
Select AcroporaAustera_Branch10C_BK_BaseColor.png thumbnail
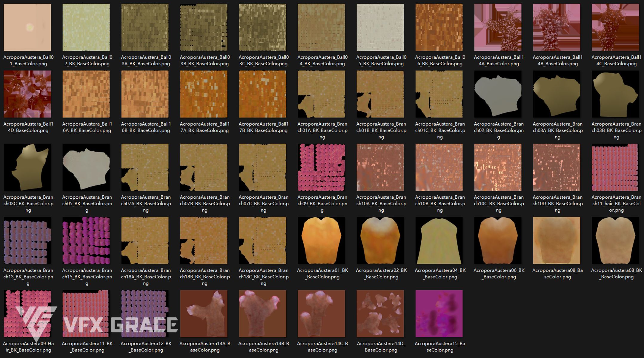coord(498,167)
